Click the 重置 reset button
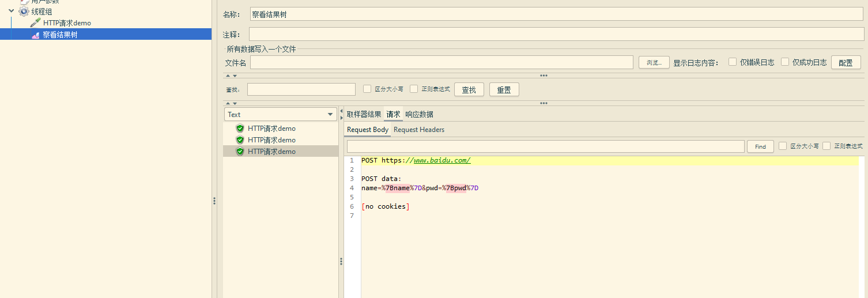This screenshot has width=868, height=298. pyautogui.click(x=504, y=89)
